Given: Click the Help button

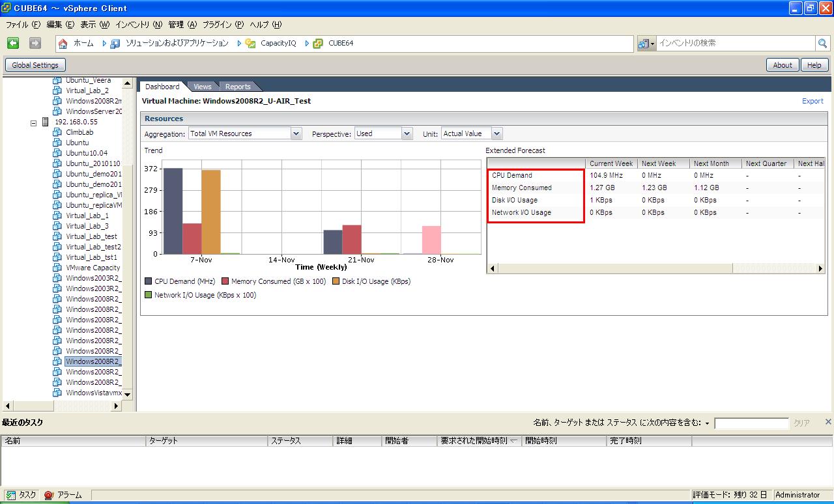Looking at the screenshot, I should 814,65.
